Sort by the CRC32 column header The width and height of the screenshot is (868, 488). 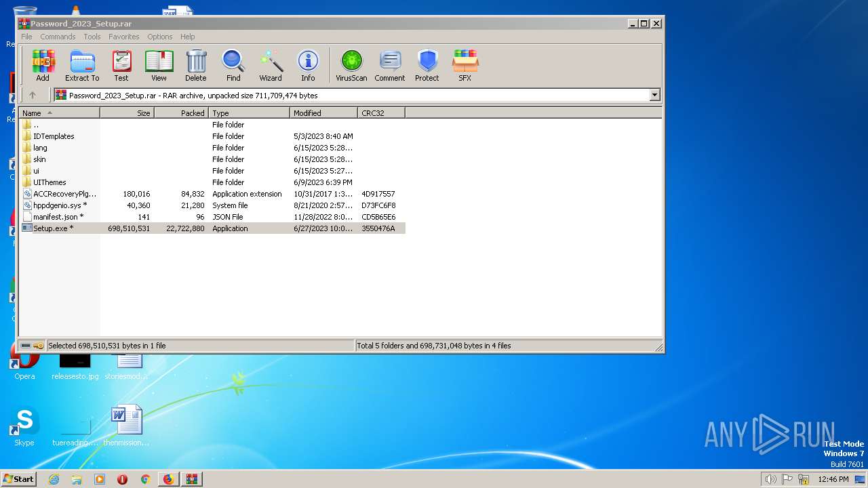pos(382,113)
